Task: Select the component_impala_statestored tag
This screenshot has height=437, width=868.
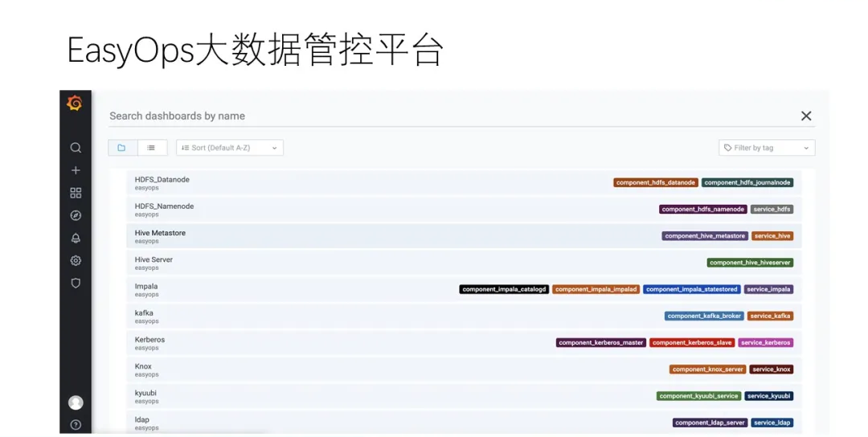Action: [x=692, y=289]
